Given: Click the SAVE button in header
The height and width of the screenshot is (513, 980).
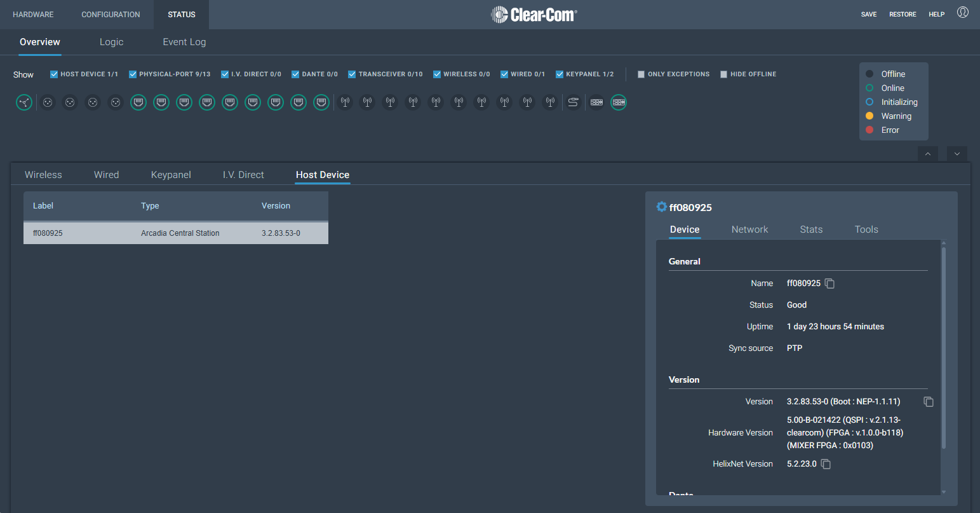Looking at the screenshot, I should pos(869,14).
